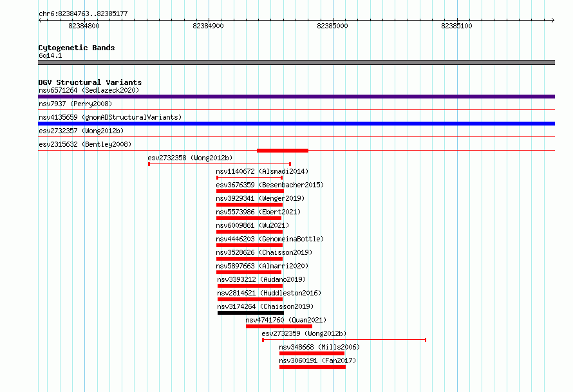The height and width of the screenshot is (392, 573).
Task: Open nsv4741760 (Quan2021) label
Action: pos(286,320)
